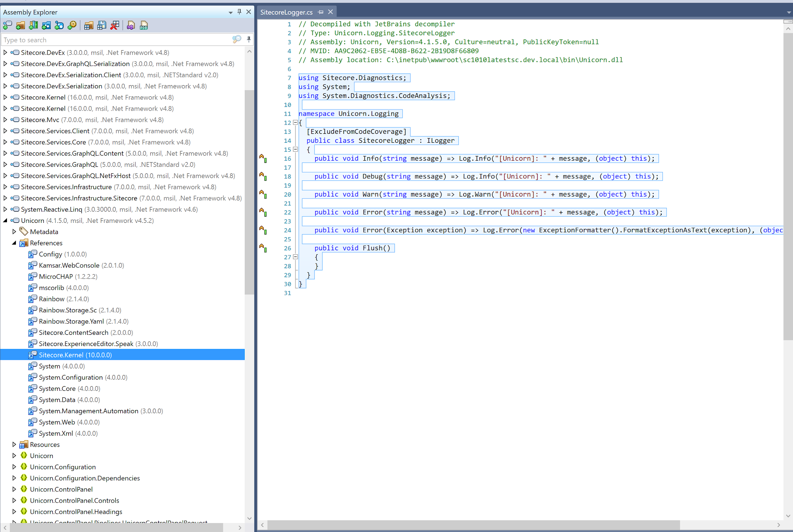Clear assembly list red X icon
This screenshot has height=532, width=793.
pyautogui.click(x=115, y=26)
